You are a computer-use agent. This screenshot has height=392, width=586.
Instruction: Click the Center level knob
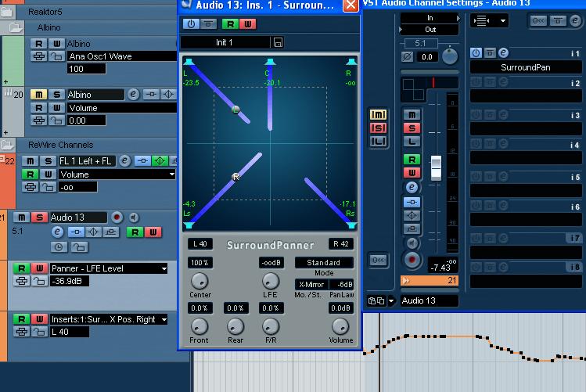click(x=200, y=281)
